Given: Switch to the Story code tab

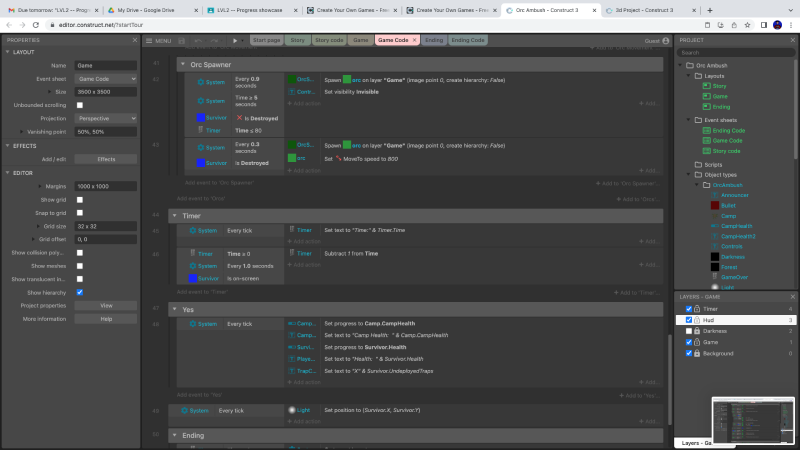Looking at the screenshot, I should coord(329,40).
